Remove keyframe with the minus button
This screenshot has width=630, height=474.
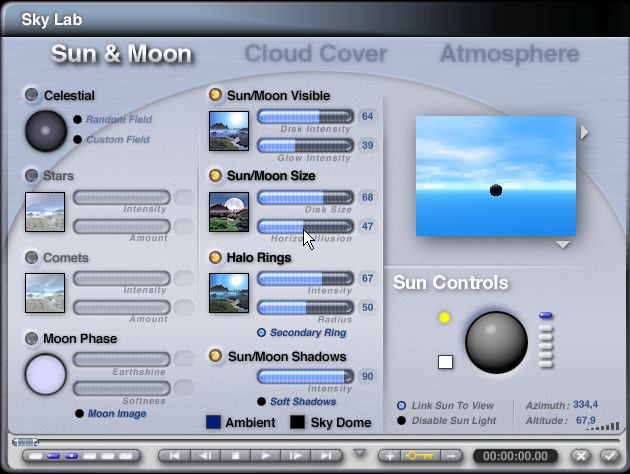451,455
